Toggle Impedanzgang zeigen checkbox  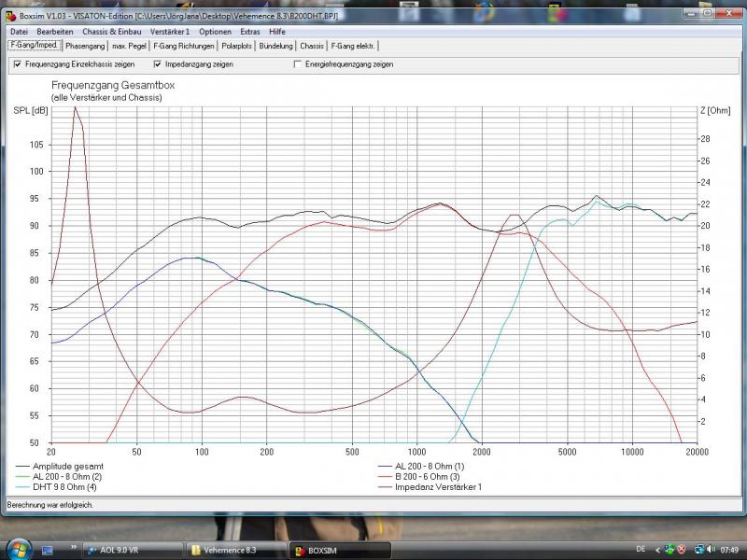click(156, 64)
